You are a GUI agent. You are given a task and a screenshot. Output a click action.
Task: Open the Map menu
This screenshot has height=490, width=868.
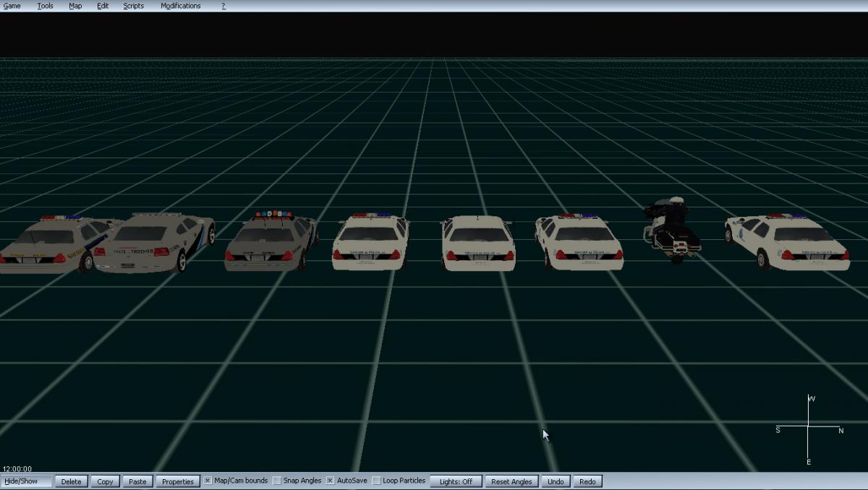click(75, 6)
